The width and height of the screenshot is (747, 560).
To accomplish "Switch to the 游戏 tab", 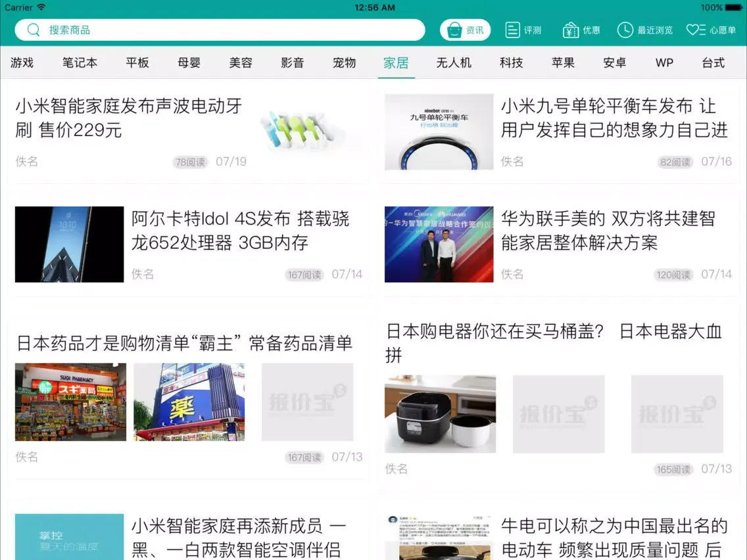I will click(x=22, y=62).
